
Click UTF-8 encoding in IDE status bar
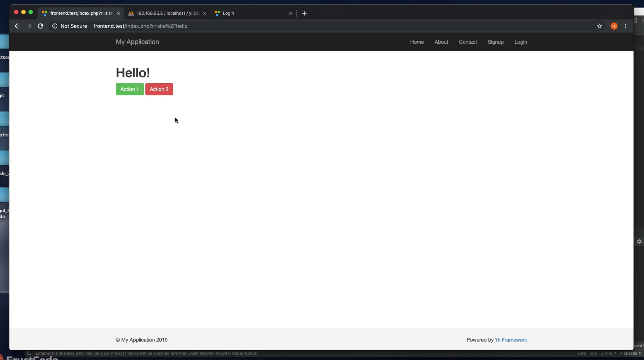pyautogui.click(x=608, y=353)
